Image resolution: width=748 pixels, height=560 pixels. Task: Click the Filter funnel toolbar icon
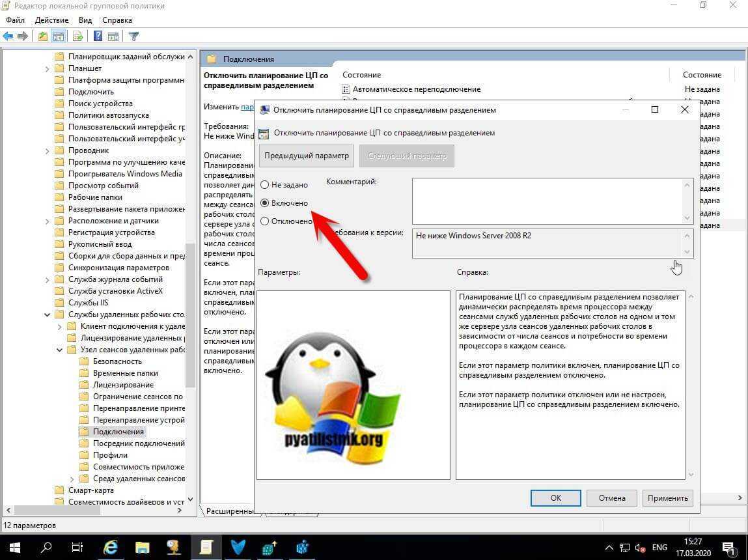coord(133,36)
